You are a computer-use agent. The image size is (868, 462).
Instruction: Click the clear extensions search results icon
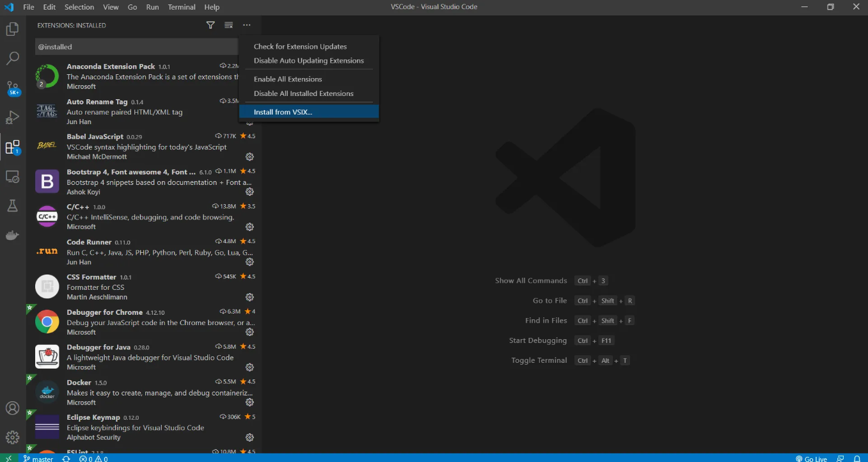(x=228, y=26)
